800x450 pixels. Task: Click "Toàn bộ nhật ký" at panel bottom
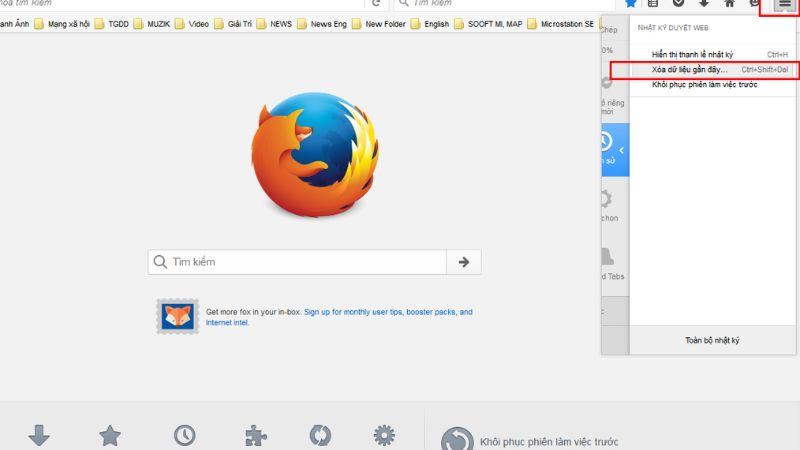click(x=712, y=341)
